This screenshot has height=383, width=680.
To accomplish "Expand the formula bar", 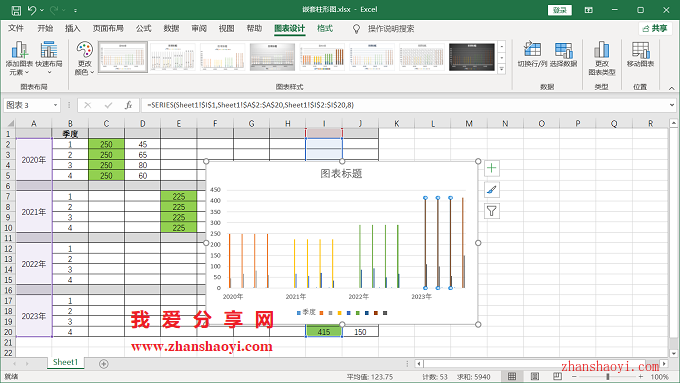I will 672,105.
